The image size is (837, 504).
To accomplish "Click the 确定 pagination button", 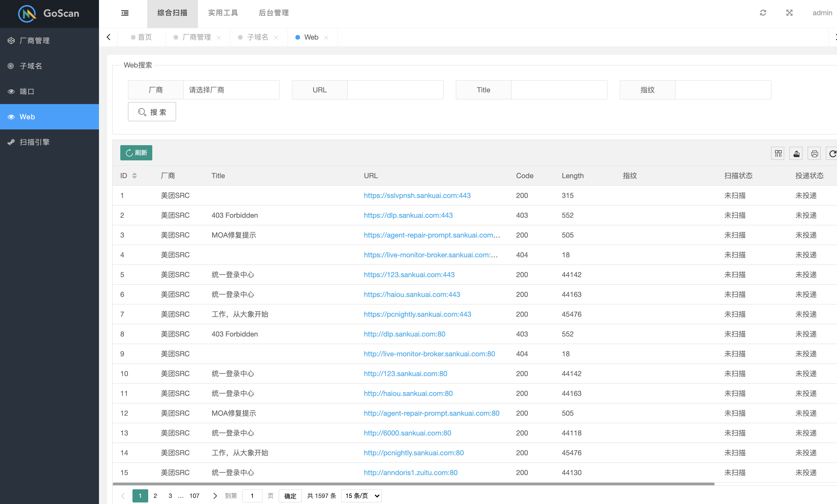I will (x=290, y=496).
